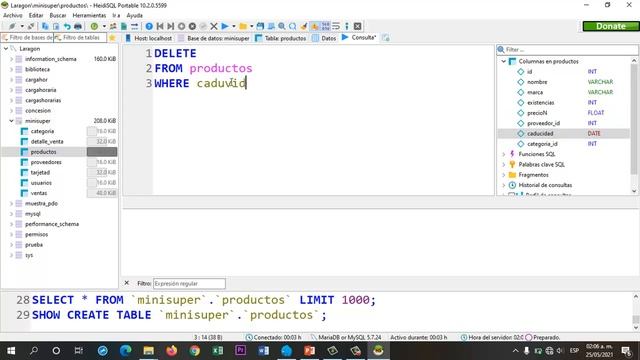Select the proveedores table
This screenshot has width=640, height=360.
click(x=46, y=162)
